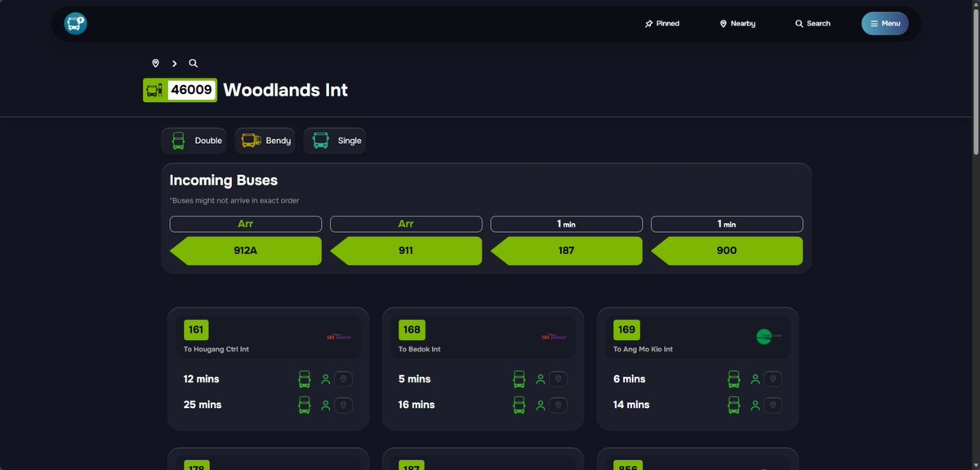
Task: Select incoming bus 187 arrow
Action: pos(566,251)
